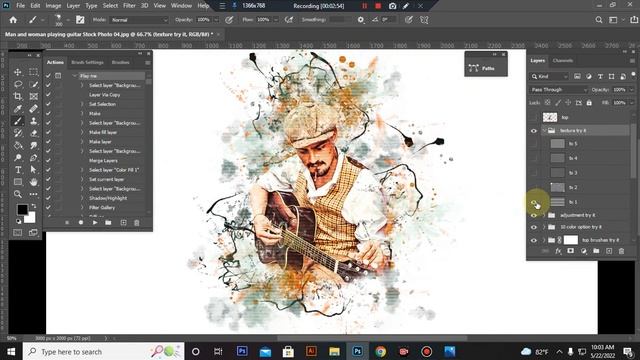
Task: Open the layer filter 'Kind' dropdown
Action: point(549,76)
